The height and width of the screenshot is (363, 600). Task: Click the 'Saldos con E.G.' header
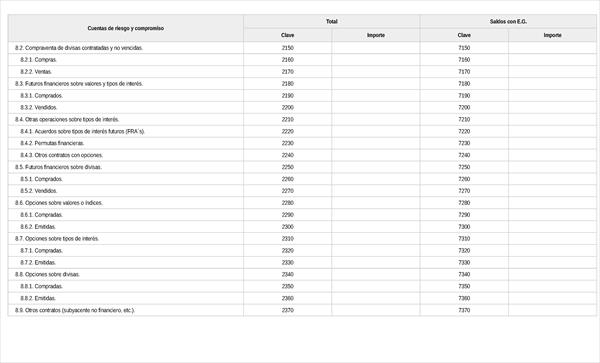click(x=508, y=21)
